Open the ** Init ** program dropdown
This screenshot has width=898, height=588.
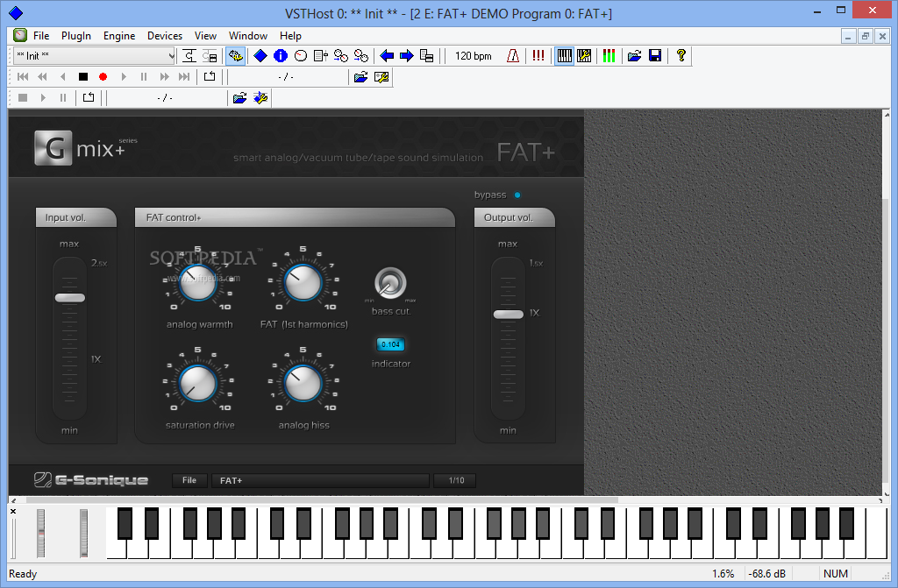coord(95,55)
